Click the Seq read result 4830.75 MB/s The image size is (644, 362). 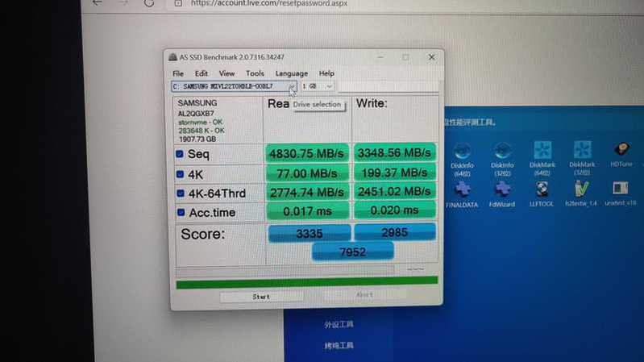point(307,154)
